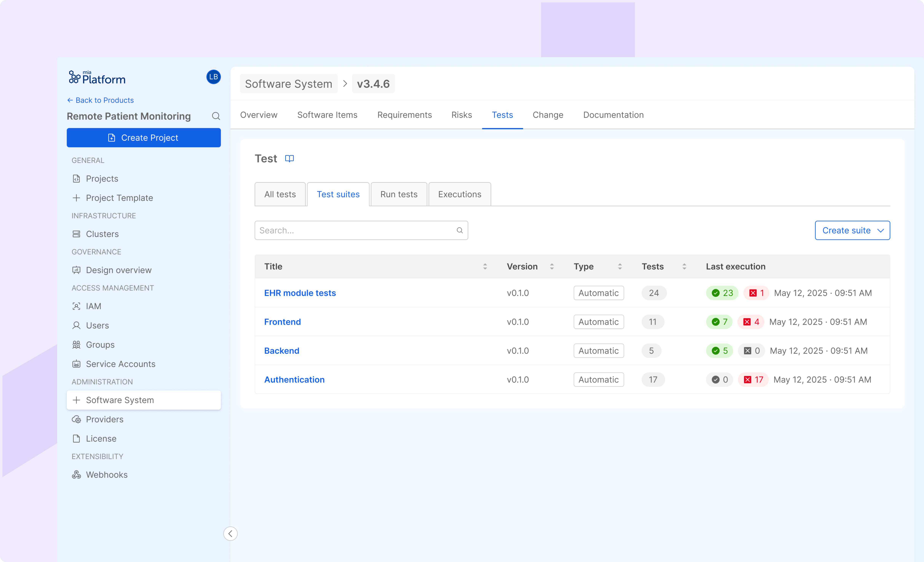The image size is (924, 562).
Task: Switch to the Executions tab
Action: pos(459,194)
